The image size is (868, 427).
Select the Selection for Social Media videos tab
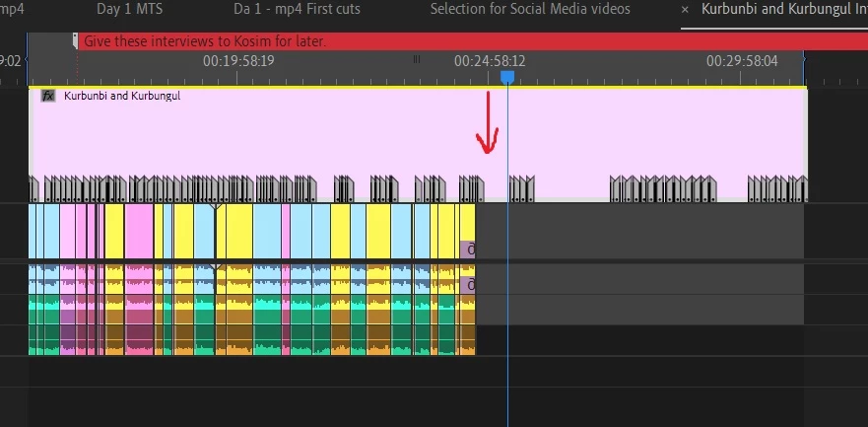point(530,9)
